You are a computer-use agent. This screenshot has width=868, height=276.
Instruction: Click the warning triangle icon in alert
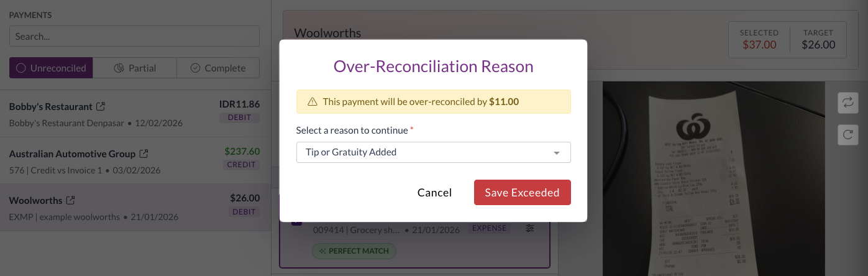[x=312, y=102]
